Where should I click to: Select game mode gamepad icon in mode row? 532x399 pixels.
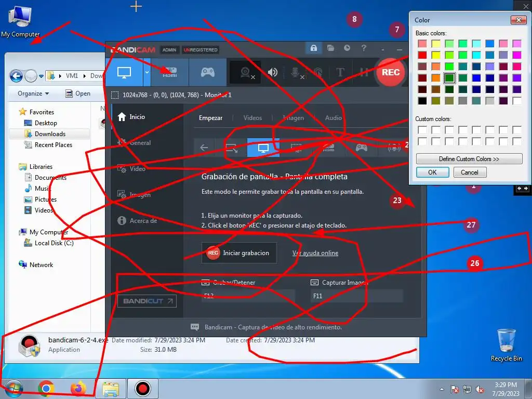[x=362, y=148]
